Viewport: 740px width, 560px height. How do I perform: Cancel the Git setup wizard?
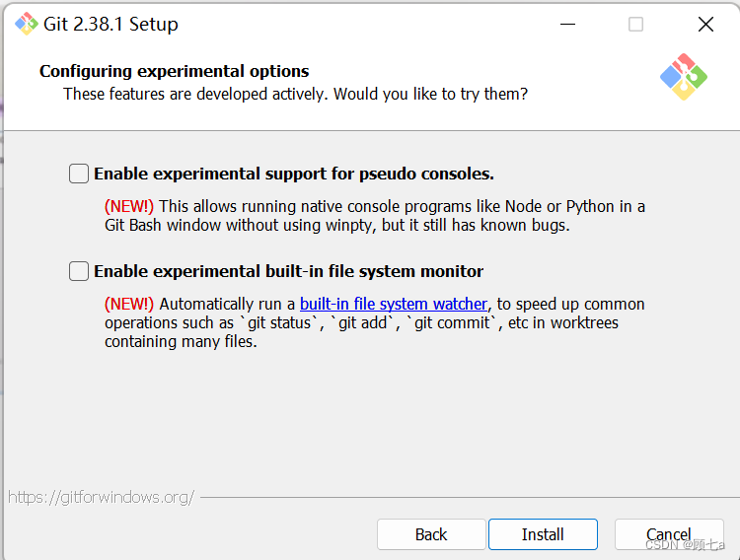tap(669, 534)
